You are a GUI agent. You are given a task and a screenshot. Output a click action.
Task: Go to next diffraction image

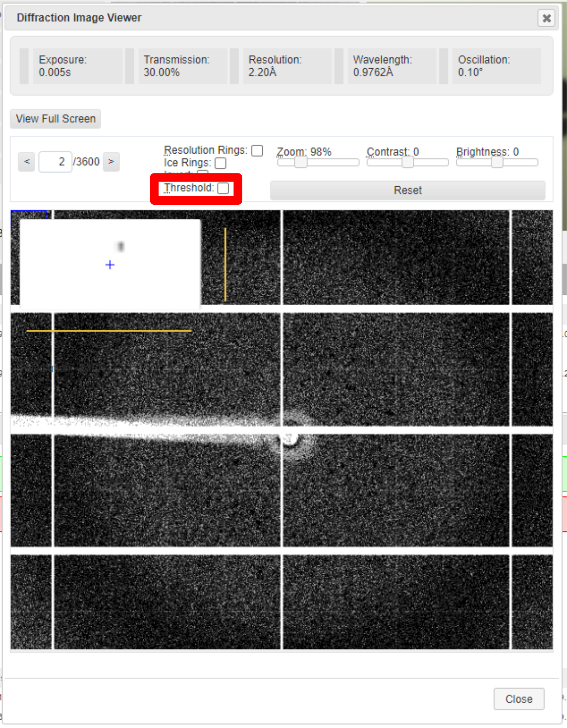tap(111, 162)
